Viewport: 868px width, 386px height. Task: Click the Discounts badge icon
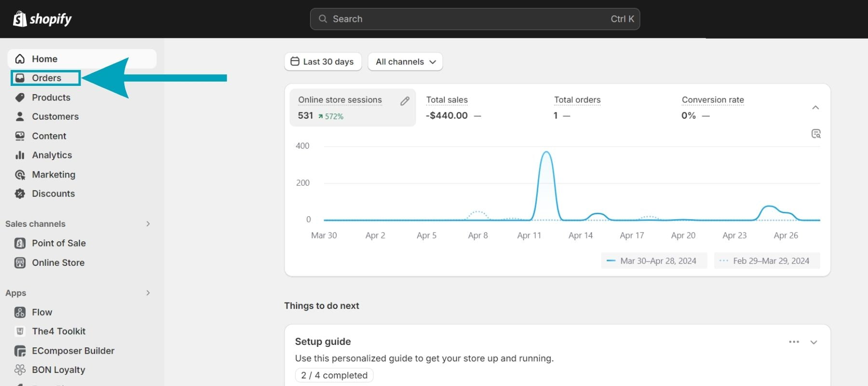click(20, 194)
